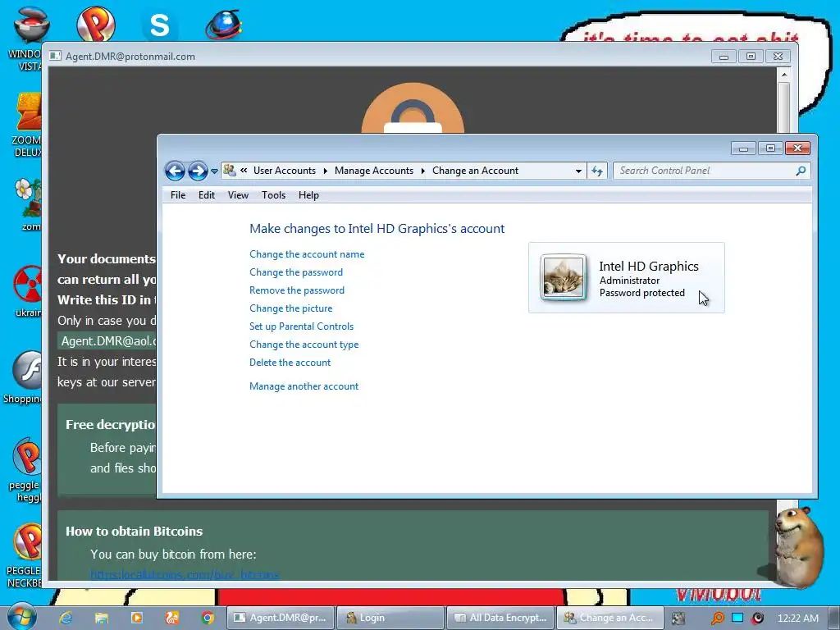
Task: Open the PEGGLE NECKBE desktop icon
Action: tap(24, 555)
